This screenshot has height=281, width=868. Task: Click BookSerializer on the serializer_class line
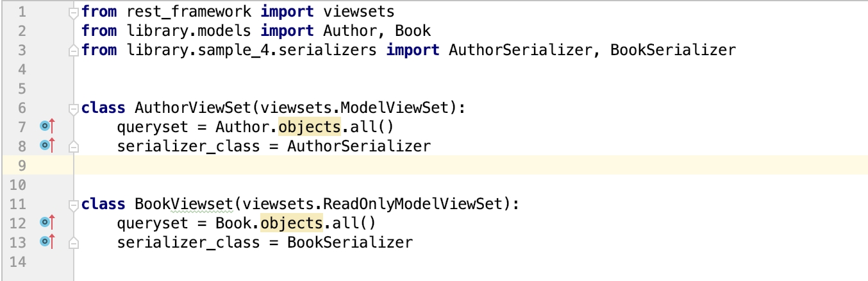pyautogui.click(x=349, y=243)
